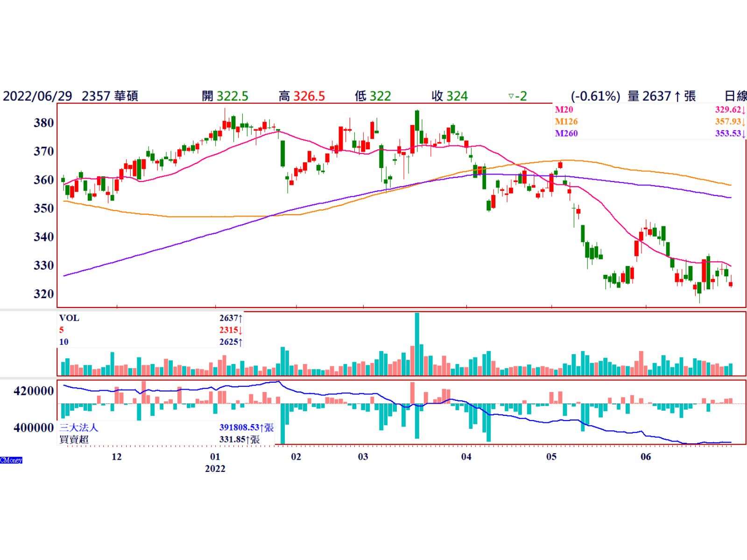Click the down-triangle price change indicator
This screenshot has height=560, width=747.
tap(511, 97)
